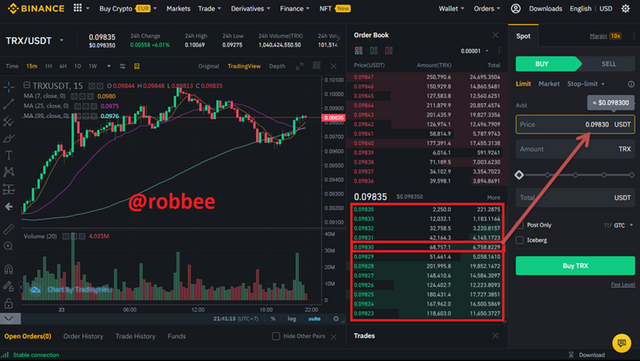Show only sell orders view icon

coord(389,51)
